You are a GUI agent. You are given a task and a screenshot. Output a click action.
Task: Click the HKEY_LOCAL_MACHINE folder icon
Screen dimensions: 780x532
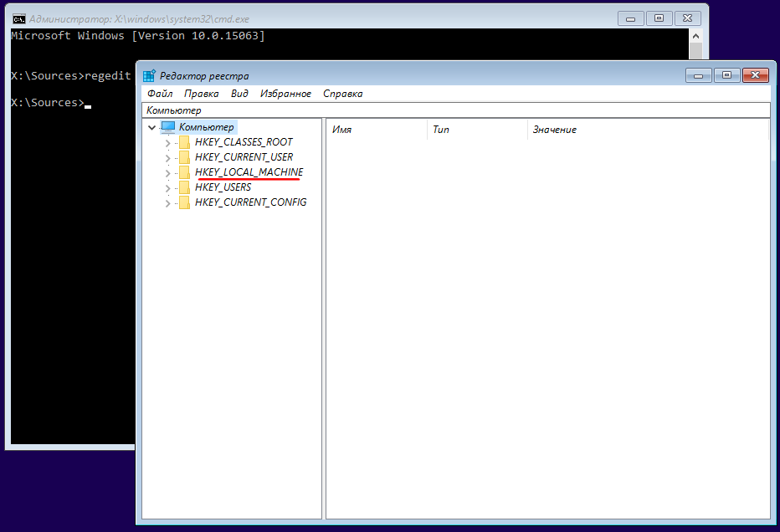tap(185, 172)
